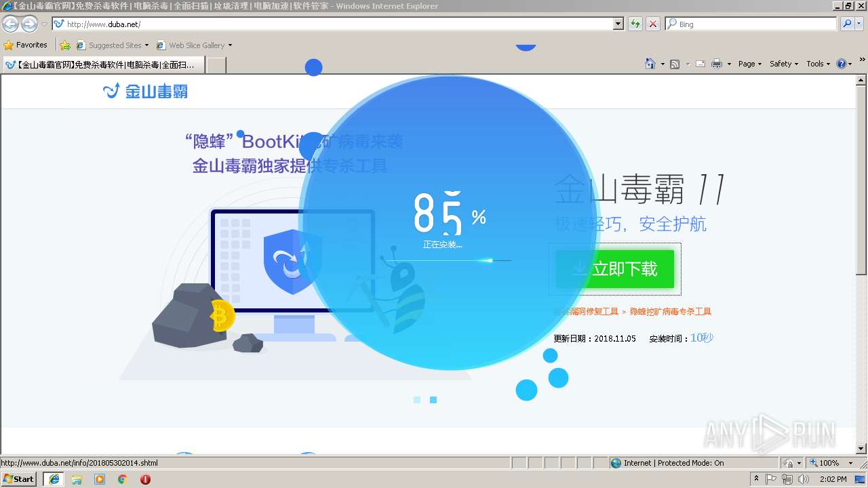
Task: Click the network tray icon
Action: (x=787, y=479)
